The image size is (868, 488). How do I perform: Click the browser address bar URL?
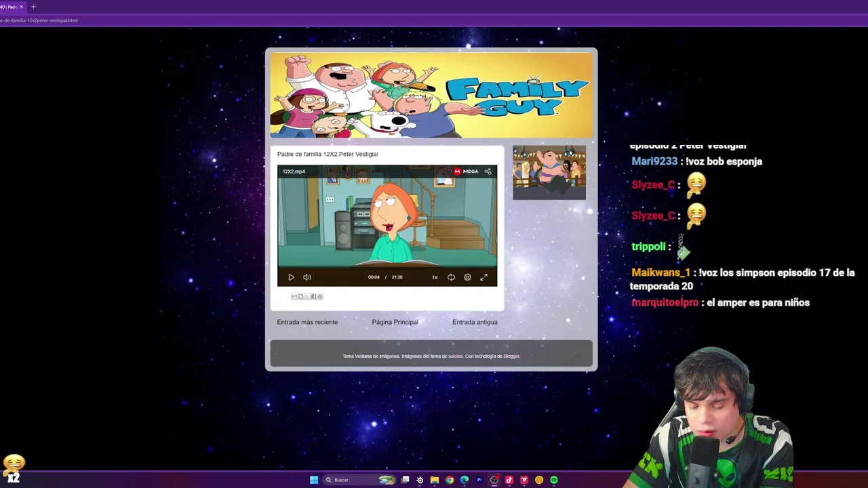click(x=39, y=20)
